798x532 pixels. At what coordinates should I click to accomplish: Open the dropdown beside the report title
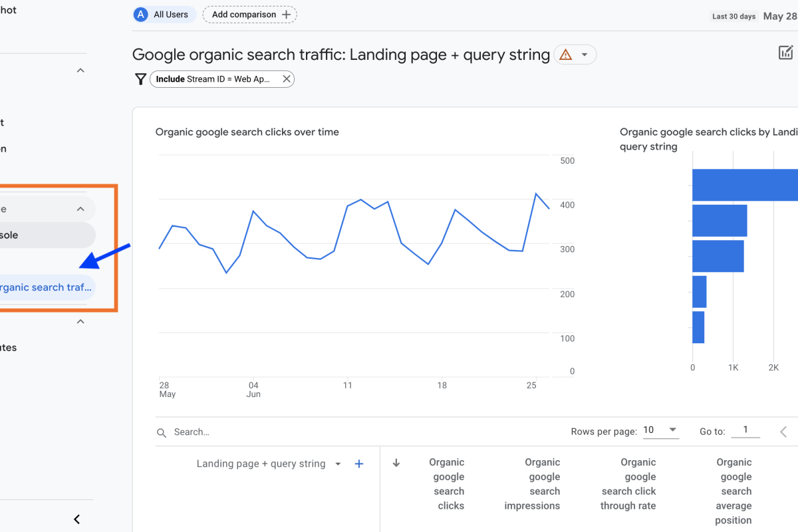point(585,55)
